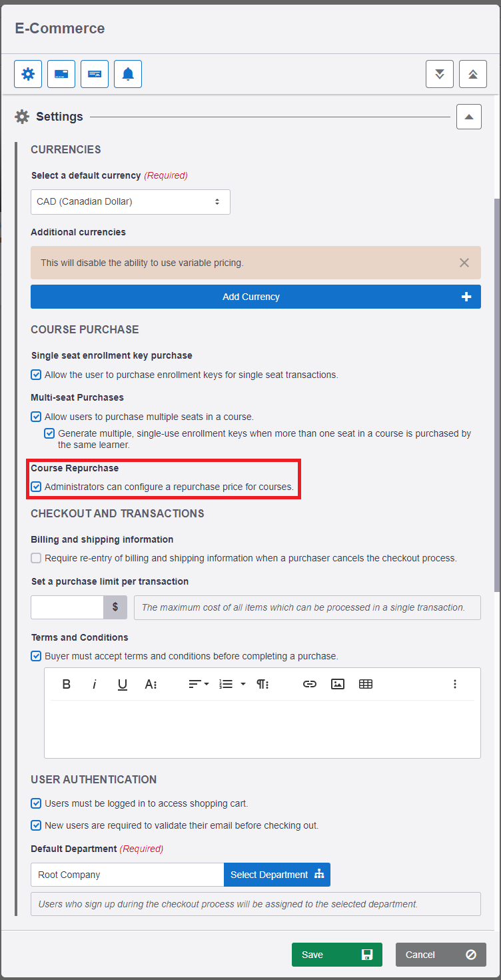Toggle generate multiple single-use enrollment keys
Viewport: 501px width, 980px height.
(49, 433)
